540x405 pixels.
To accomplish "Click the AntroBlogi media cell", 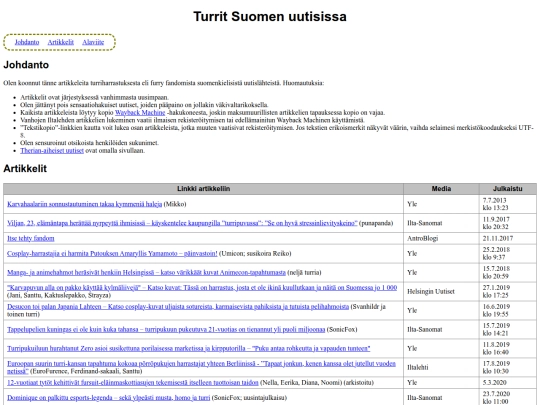I will click(441, 238).
